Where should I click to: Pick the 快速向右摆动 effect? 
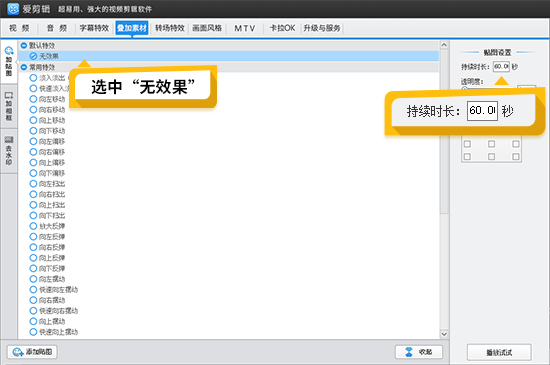[x=54, y=311]
